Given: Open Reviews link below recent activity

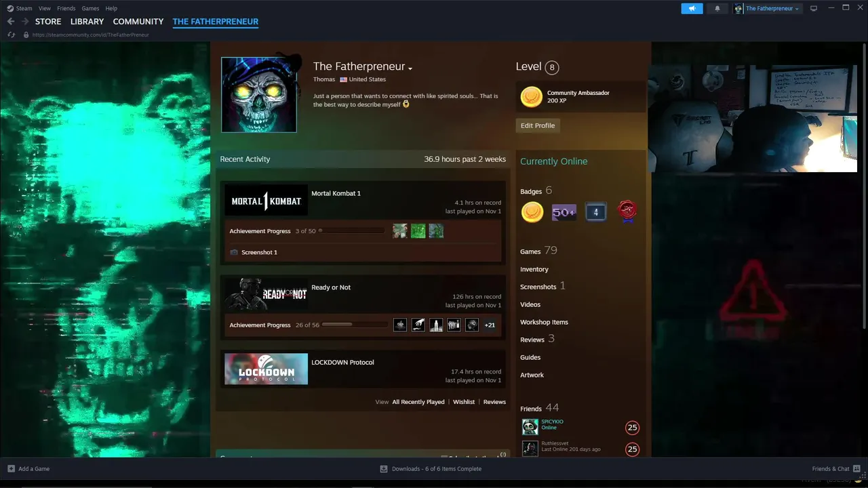Looking at the screenshot, I should (494, 402).
